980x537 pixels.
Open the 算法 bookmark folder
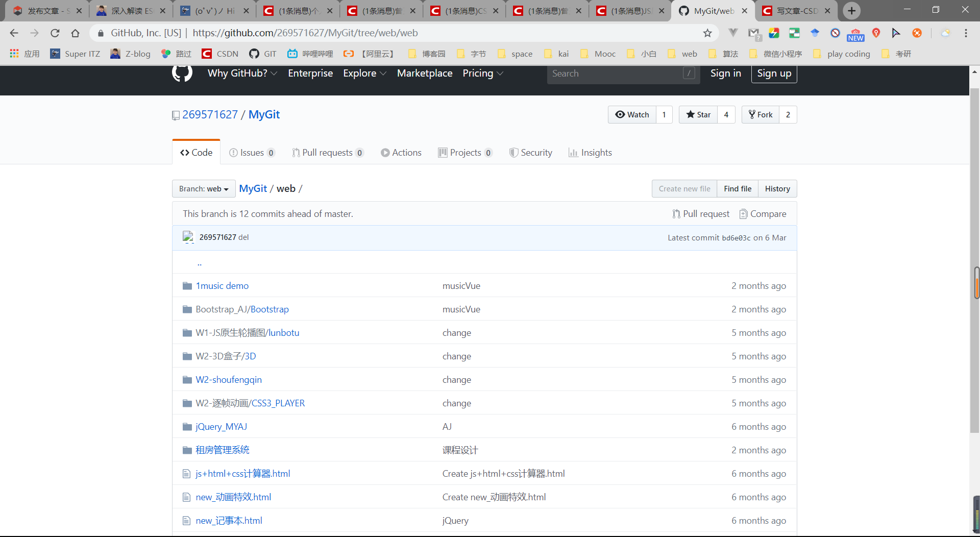(x=723, y=54)
